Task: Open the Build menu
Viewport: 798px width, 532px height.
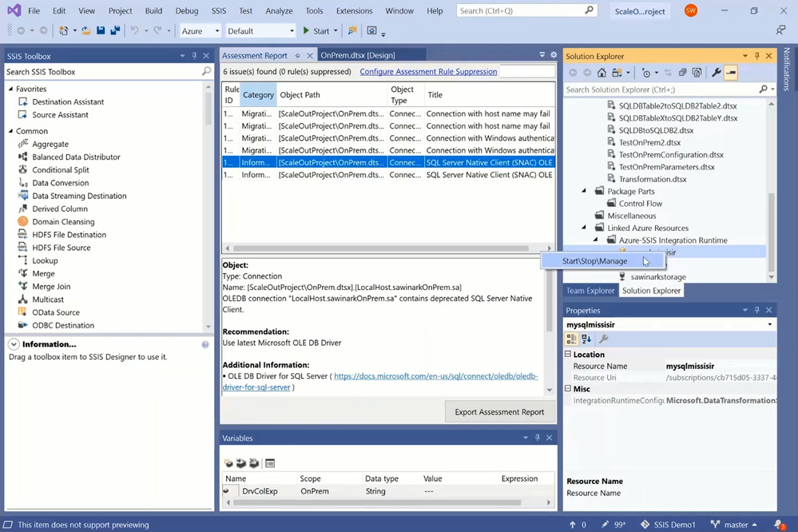Action: point(153,10)
